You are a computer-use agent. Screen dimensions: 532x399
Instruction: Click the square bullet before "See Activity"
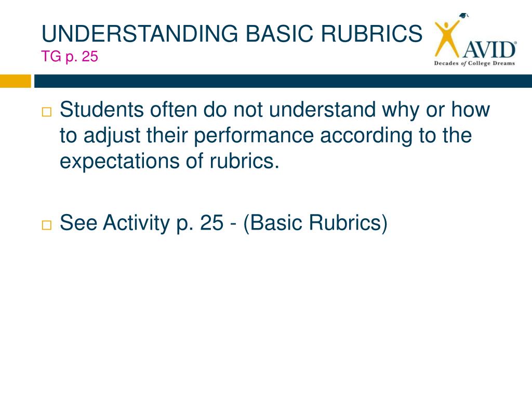coord(46,225)
